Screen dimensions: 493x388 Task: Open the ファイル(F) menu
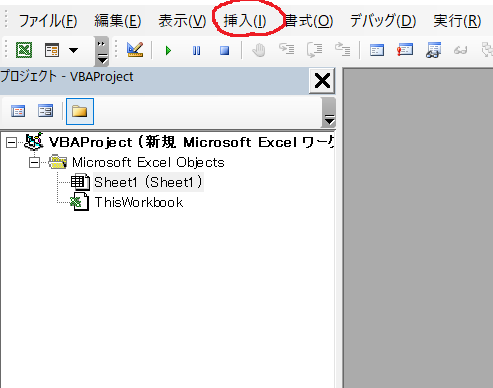pyautogui.click(x=48, y=21)
